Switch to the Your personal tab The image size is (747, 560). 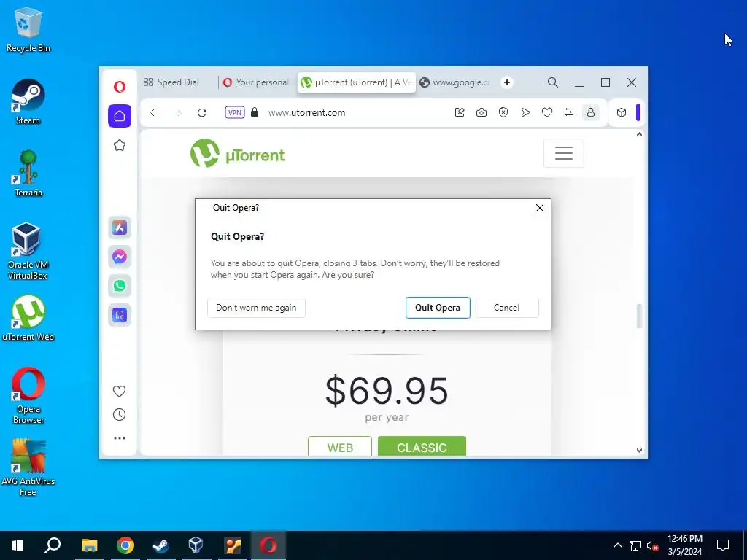[x=256, y=82]
